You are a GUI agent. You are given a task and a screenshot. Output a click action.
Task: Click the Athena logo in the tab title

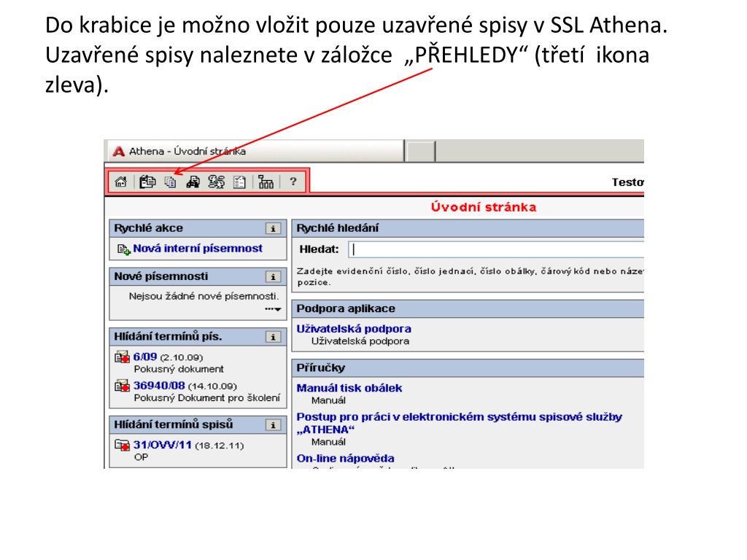click(119, 152)
